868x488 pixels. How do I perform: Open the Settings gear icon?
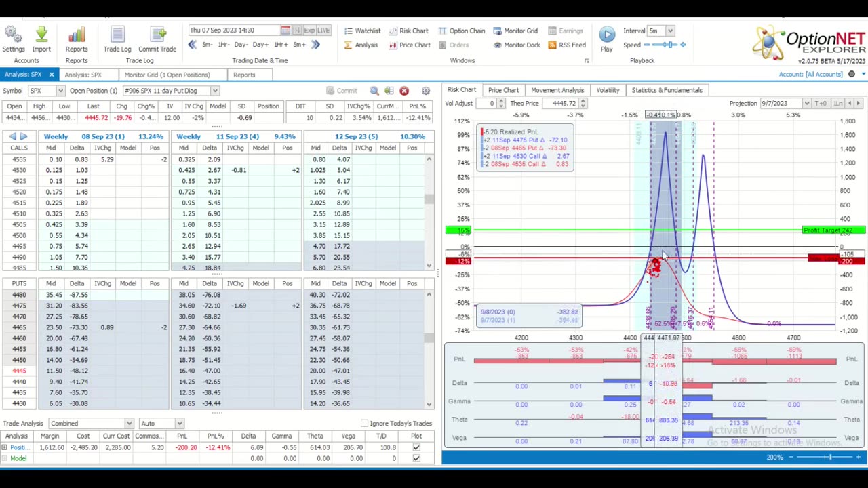(x=14, y=34)
